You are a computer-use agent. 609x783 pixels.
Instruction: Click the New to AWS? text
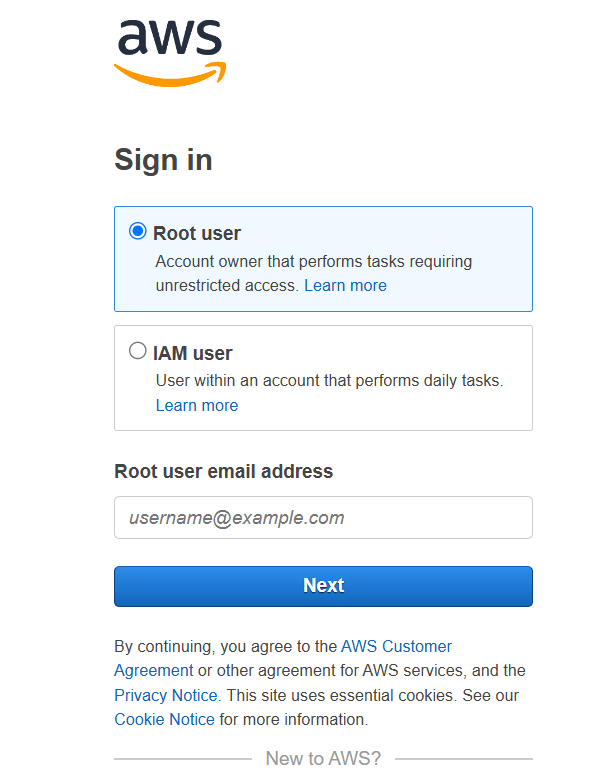(323, 758)
